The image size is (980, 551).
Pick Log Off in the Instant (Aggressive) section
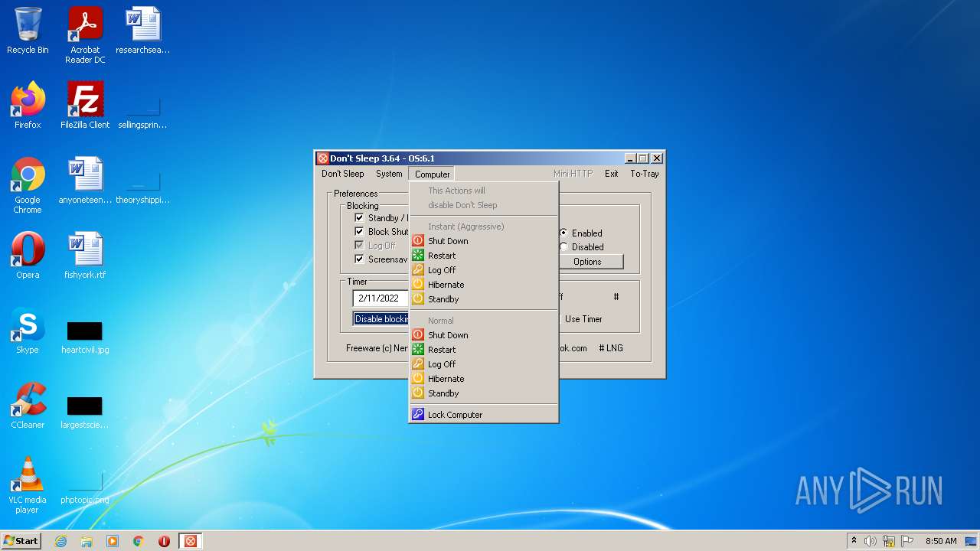tap(483, 270)
